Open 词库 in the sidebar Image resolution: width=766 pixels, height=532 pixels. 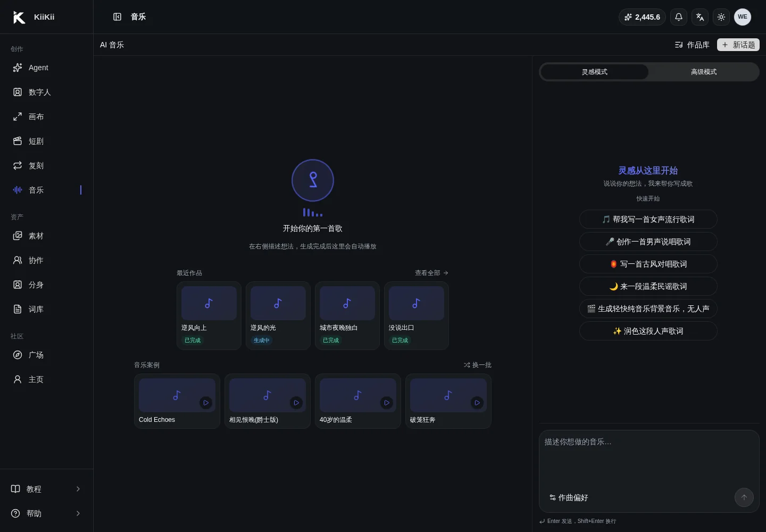pyautogui.click(x=47, y=309)
